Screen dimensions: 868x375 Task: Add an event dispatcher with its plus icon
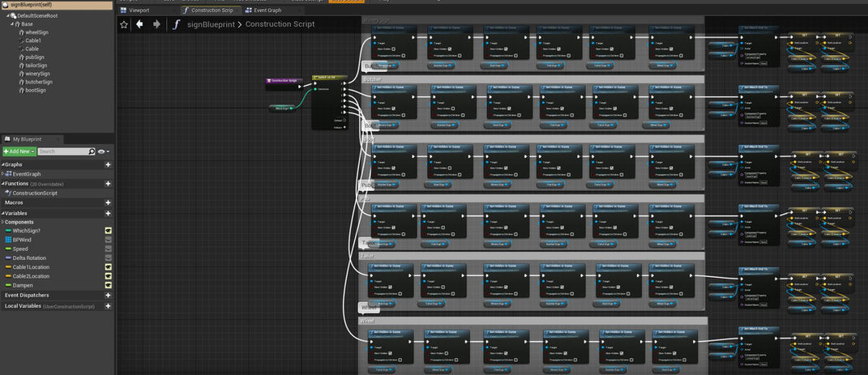click(108, 296)
